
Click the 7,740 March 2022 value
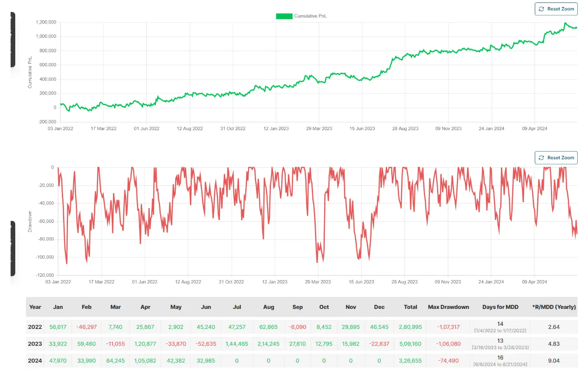coord(115,327)
